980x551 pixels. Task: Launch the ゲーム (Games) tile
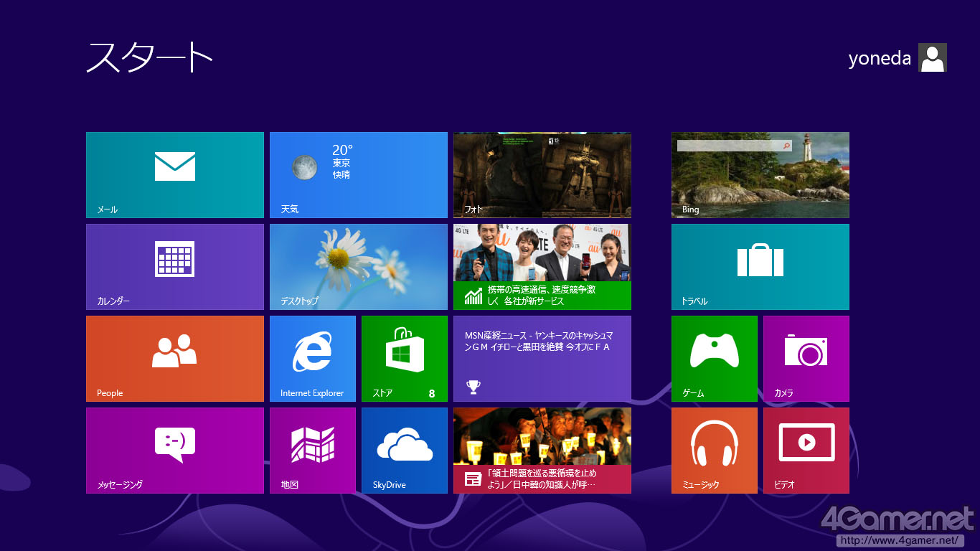click(x=715, y=359)
